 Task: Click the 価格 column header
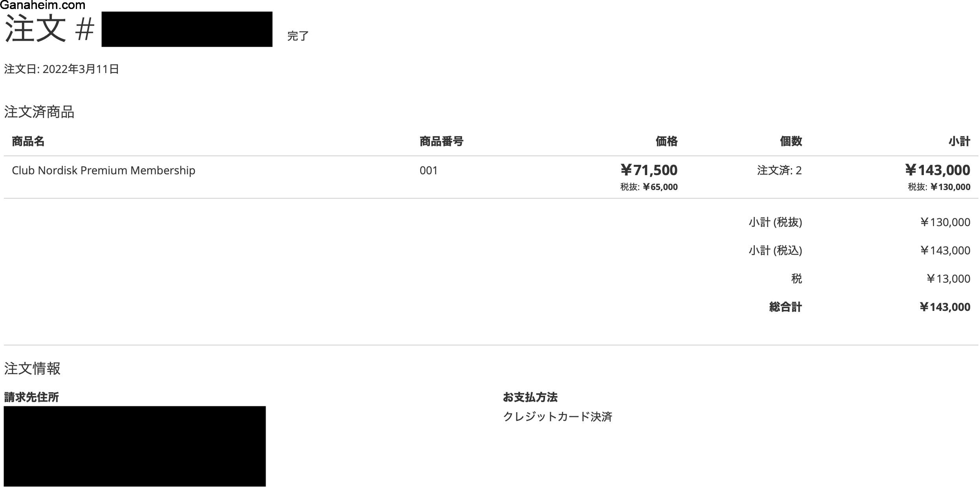pyautogui.click(x=666, y=141)
